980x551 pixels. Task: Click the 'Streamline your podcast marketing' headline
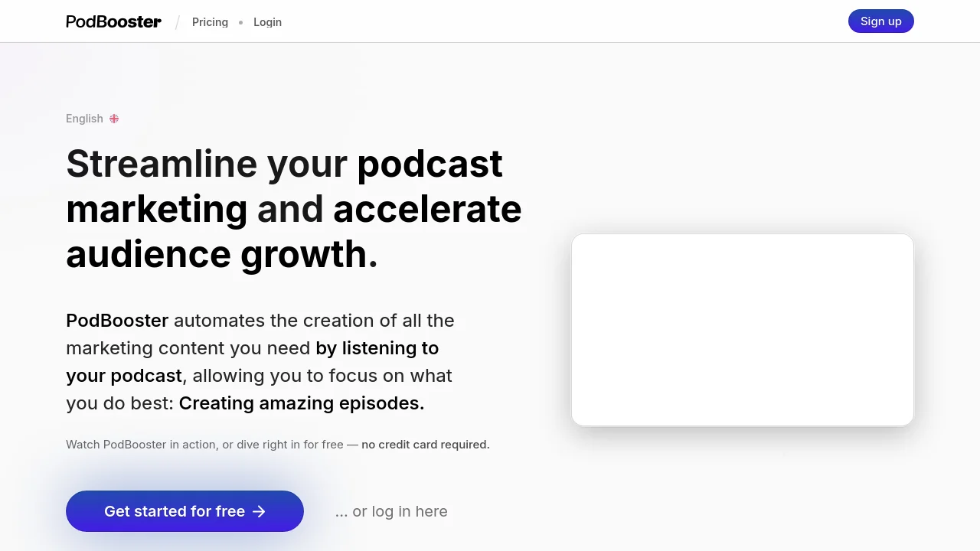(x=294, y=209)
